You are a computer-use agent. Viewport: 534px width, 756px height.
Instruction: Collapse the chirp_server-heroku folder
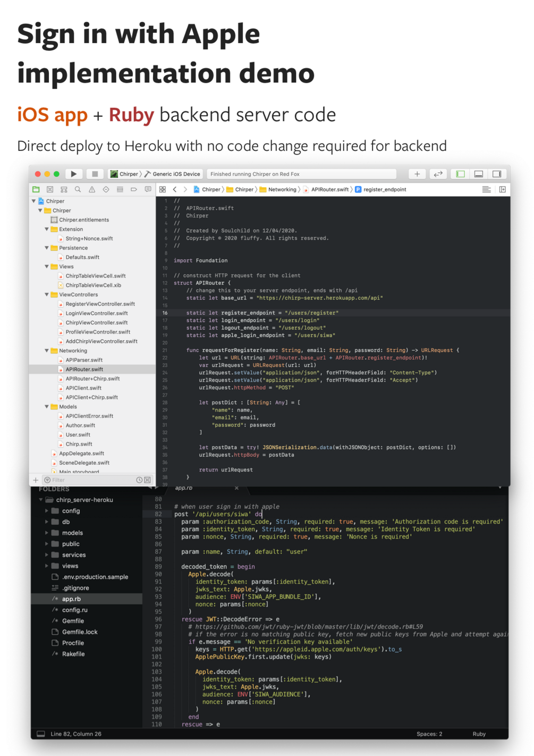pyautogui.click(x=41, y=500)
